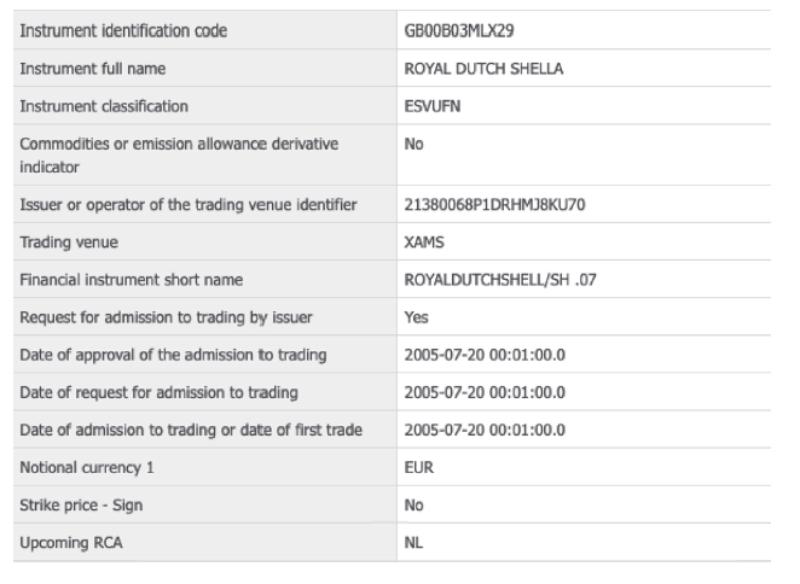Select the date of approval of admission value
The image size is (800, 584).
[x=485, y=355]
